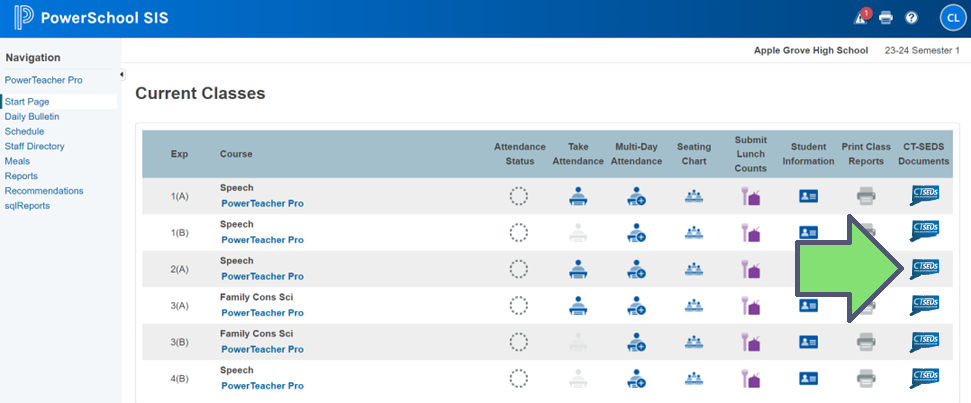Screen dimensions: 971x403
Task: Go to Daily Bulletin in navigation
Action: 32,116
